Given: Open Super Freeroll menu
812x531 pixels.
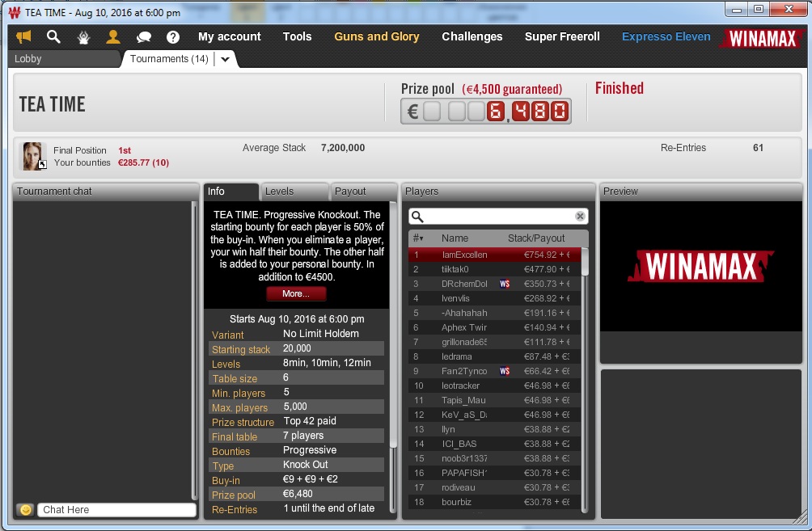Looking at the screenshot, I should (x=562, y=36).
